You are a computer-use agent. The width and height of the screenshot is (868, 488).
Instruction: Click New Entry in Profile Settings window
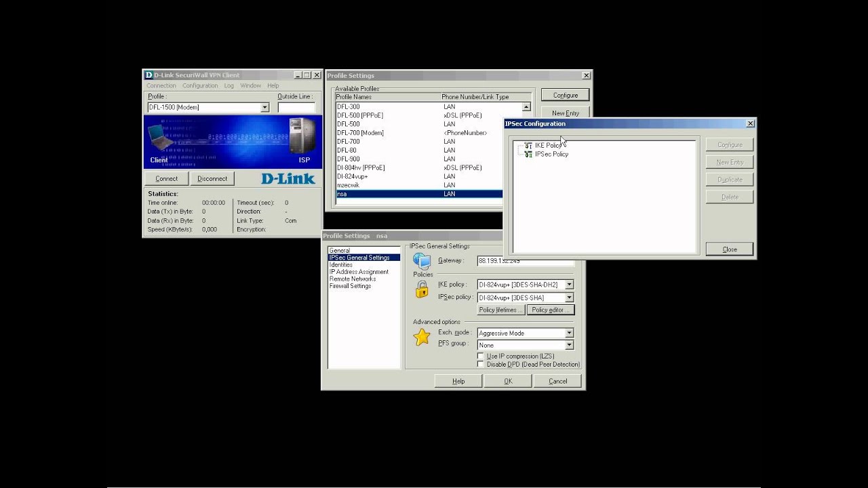click(565, 113)
